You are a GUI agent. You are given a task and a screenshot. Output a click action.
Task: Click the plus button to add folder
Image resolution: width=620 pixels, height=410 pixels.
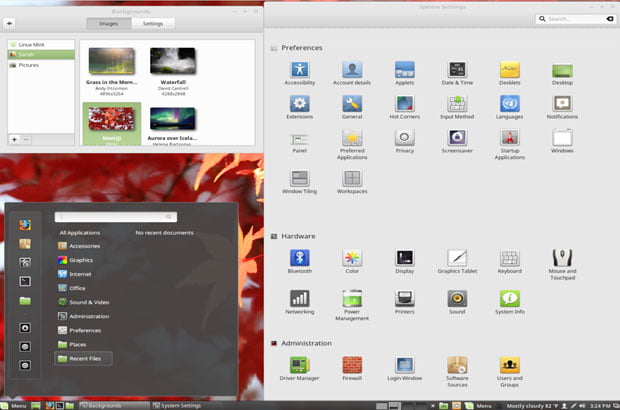click(x=14, y=139)
